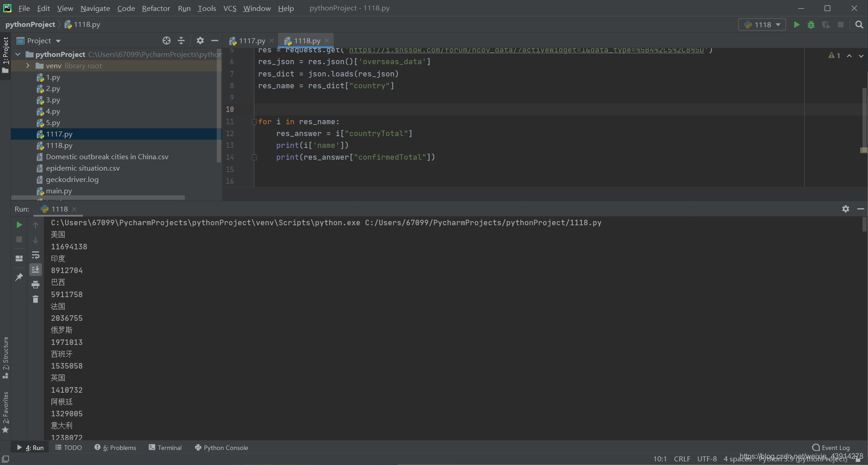Click Run panel stop icon
The width and height of the screenshot is (868, 465).
click(x=19, y=239)
